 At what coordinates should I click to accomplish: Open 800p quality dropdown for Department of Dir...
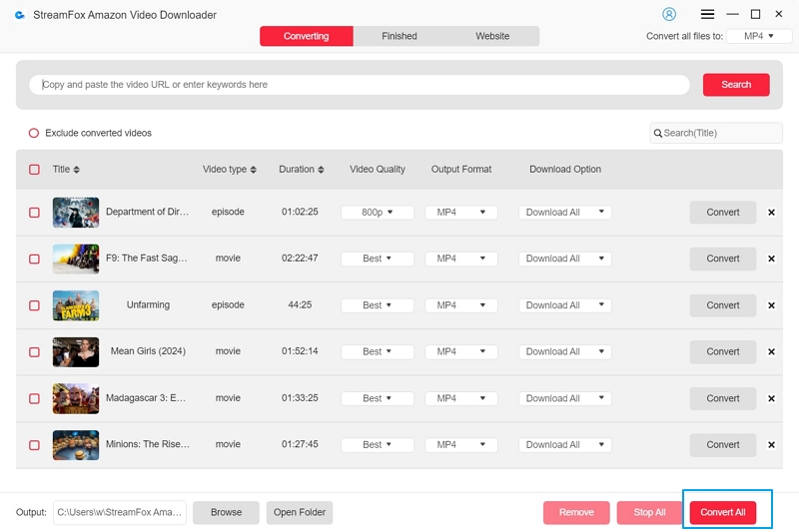tap(378, 213)
